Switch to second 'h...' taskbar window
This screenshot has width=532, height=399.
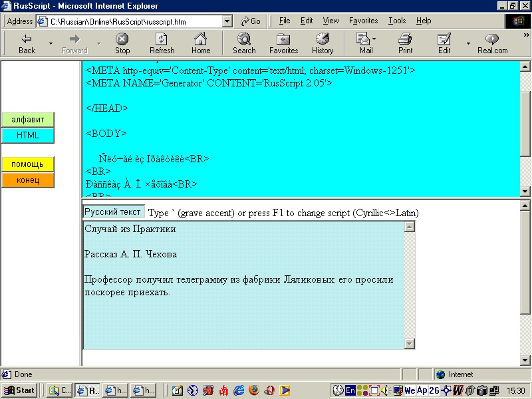coord(144,390)
